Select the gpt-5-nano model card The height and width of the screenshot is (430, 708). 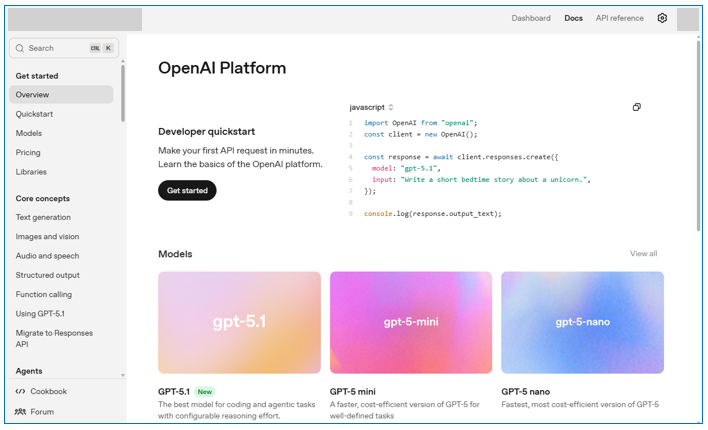click(582, 322)
